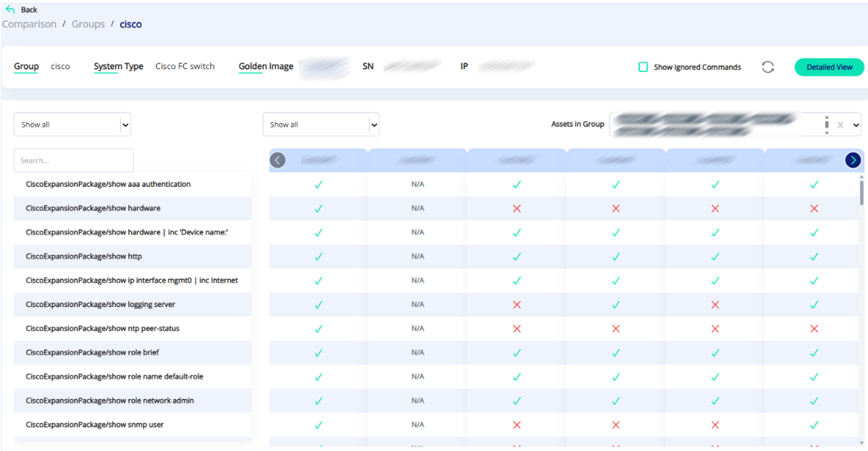
Task: Click fourth-column red cross in show snmp user row
Action: click(x=615, y=425)
